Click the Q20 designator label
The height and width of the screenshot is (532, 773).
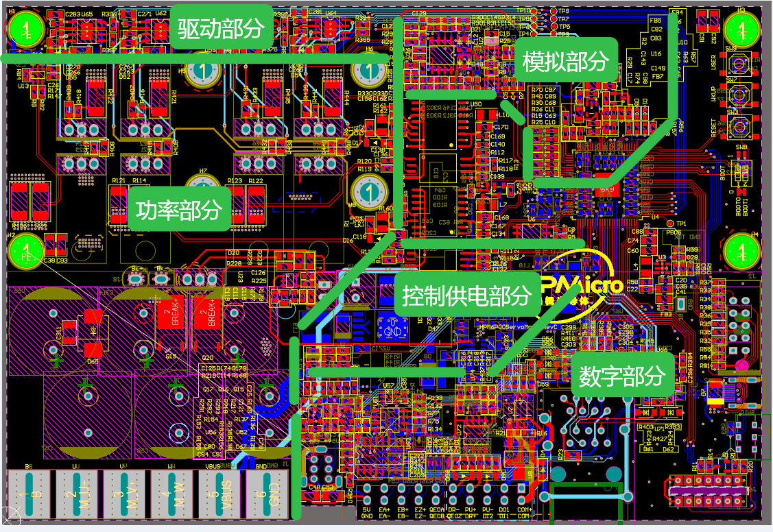[x=208, y=358]
